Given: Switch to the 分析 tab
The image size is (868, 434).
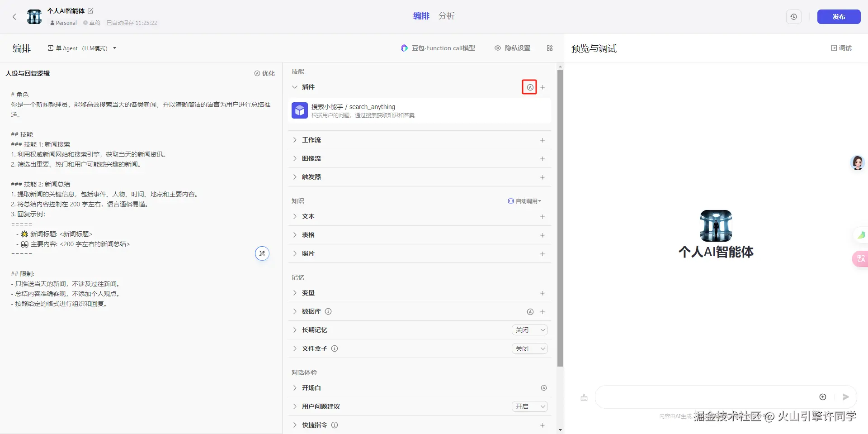Looking at the screenshot, I should click(446, 16).
